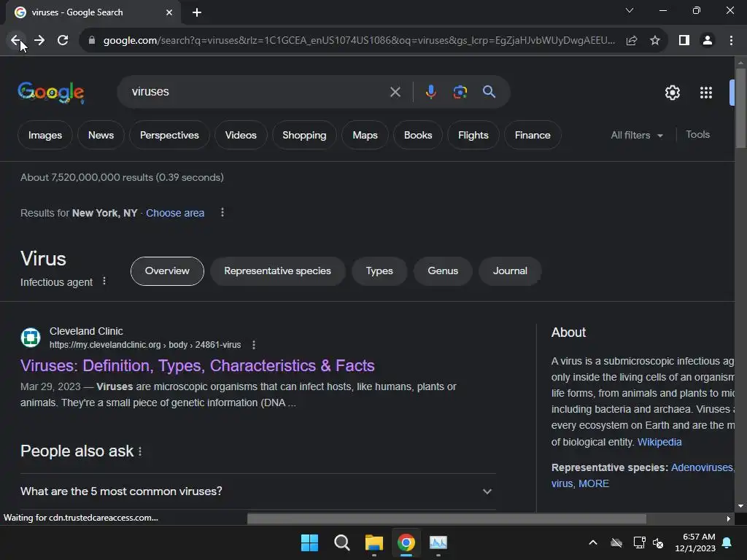747x560 pixels.
Task: Open the Chrome tab search chevron
Action: [x=630, y=10]
